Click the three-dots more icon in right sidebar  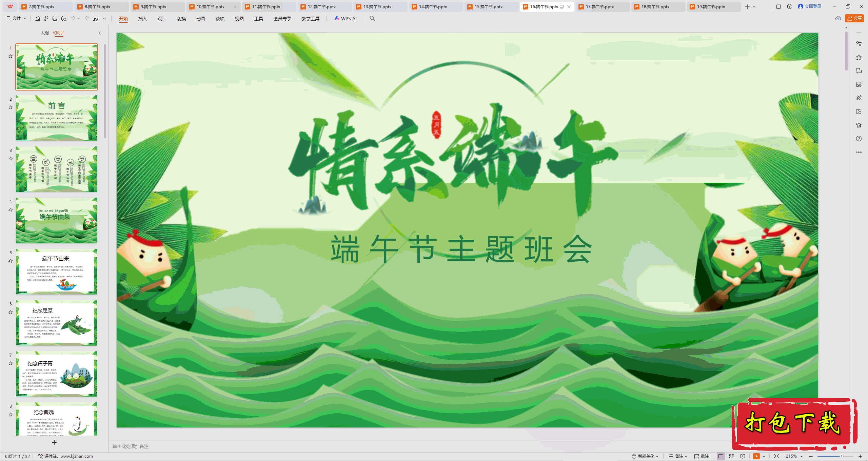point(859,152)
